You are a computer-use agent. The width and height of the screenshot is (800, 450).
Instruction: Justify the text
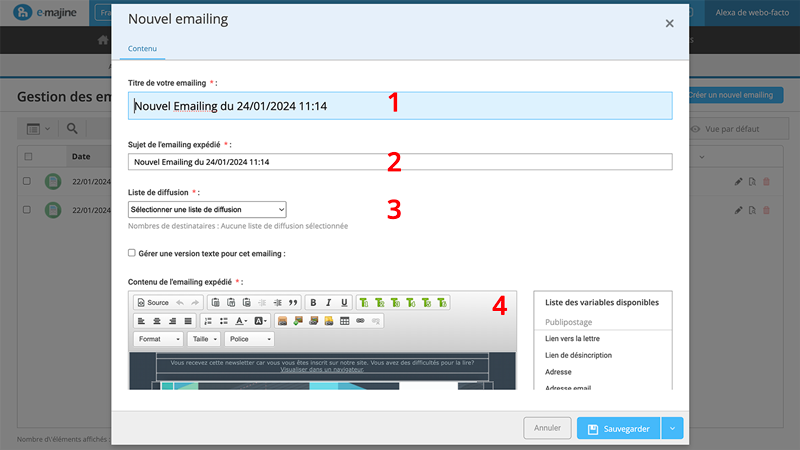click(188, 321)
